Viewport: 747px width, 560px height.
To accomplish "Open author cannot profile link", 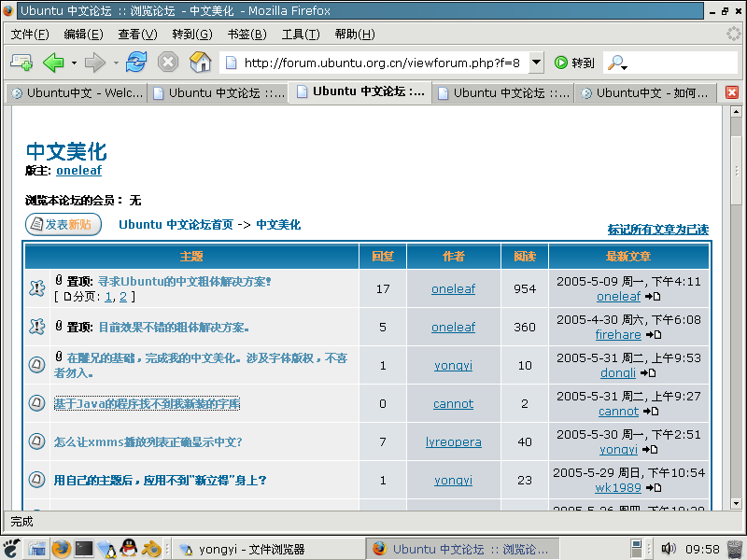I will (453, 404).
